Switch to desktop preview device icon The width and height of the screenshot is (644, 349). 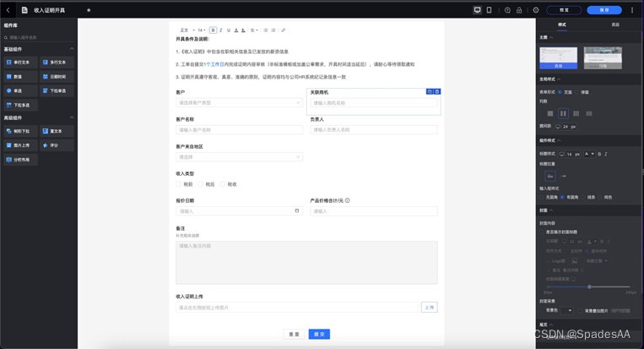477,10
